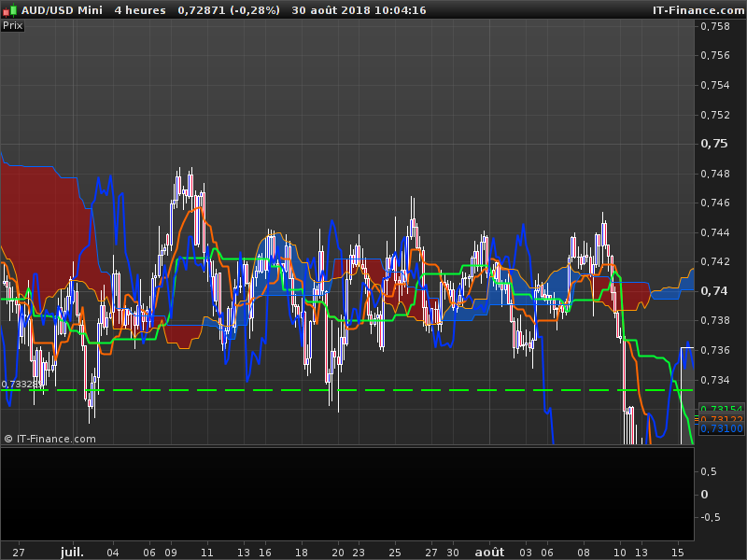Screen dimensions: 747x560
Task: Click the 0,754 price axis label
Action: click(715, 85)
